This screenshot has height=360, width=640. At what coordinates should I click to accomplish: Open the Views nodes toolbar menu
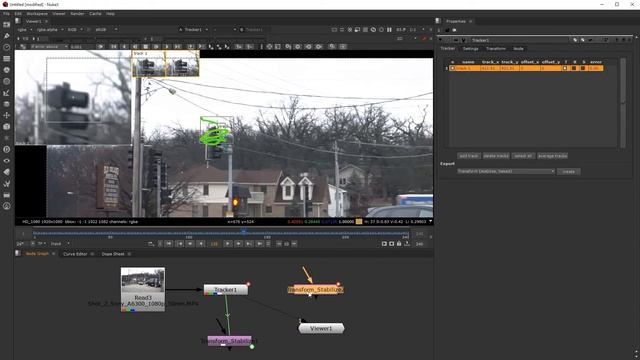tap(7, 161)
